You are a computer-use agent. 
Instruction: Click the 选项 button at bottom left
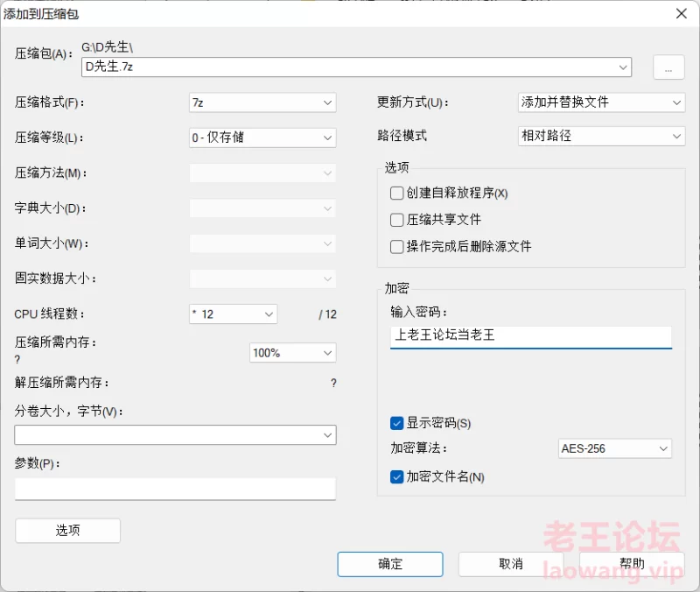(x=68, y=531)
